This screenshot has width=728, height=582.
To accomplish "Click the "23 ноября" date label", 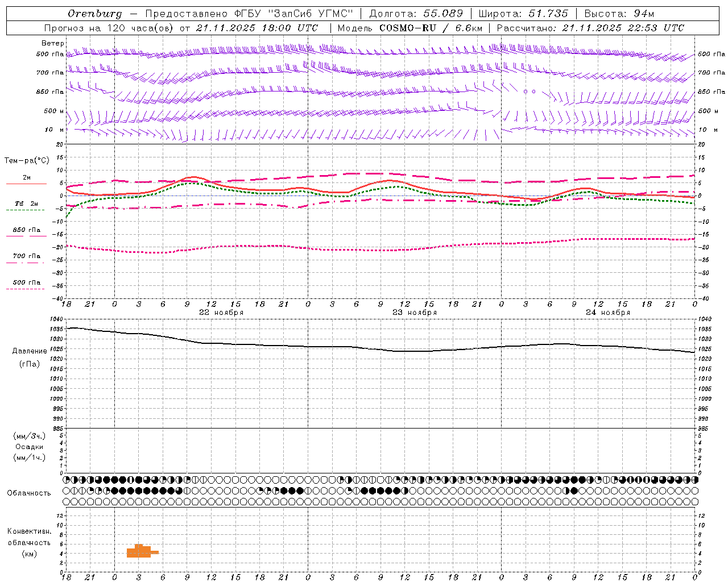I will pos(415,313).
